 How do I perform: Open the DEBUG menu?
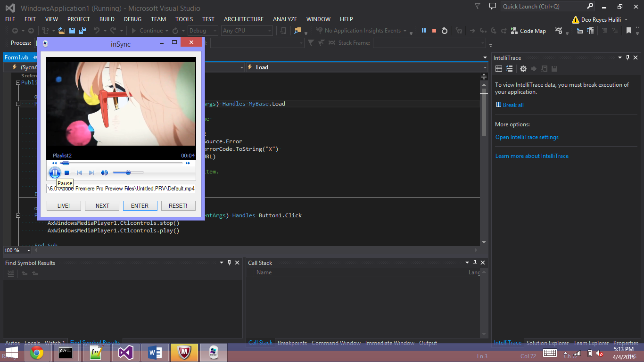coord(132,19)
